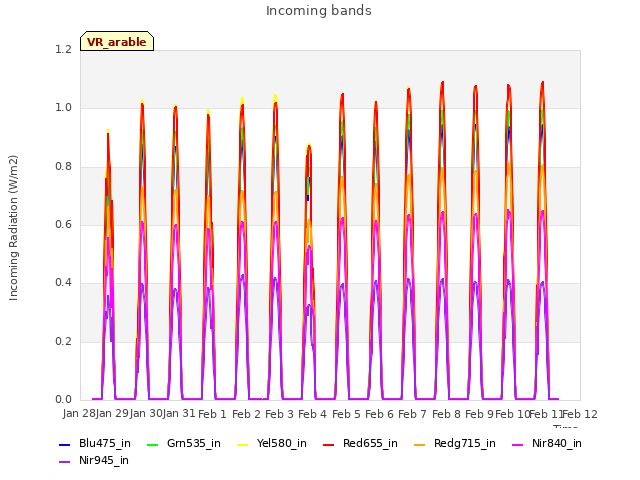Click the Feb 1 x-axis label
Viewport: 640px width, 480px height.
click(x=212, y=414)
